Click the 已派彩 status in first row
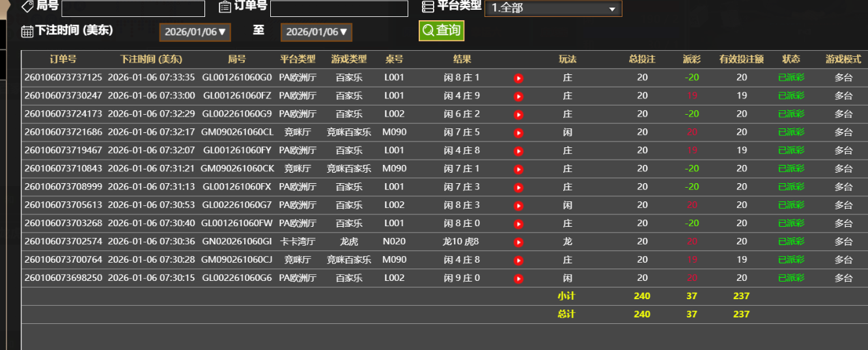The width and height of the screenshot is (868, 350). tap(791, 78)
